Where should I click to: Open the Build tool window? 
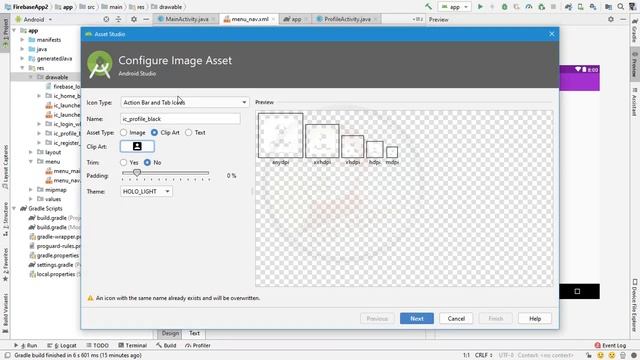coord(166,345)
